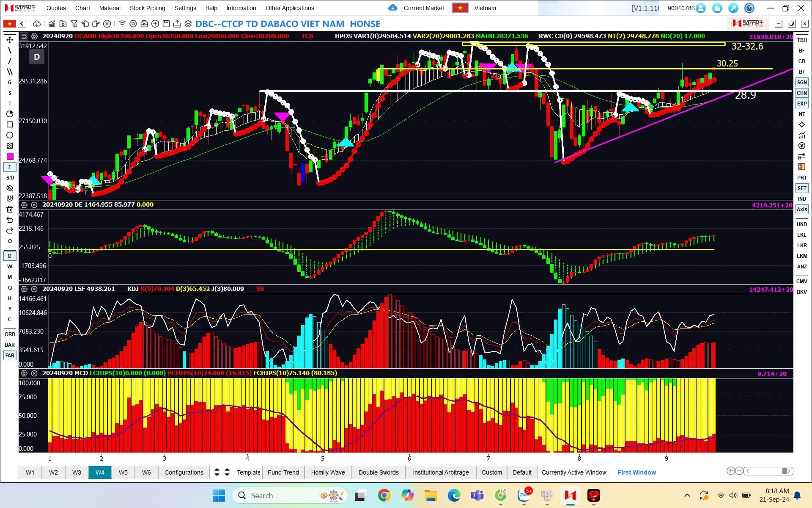Delete drawings with trash can icon
This screenshot has width=812, height=508.
10,209
